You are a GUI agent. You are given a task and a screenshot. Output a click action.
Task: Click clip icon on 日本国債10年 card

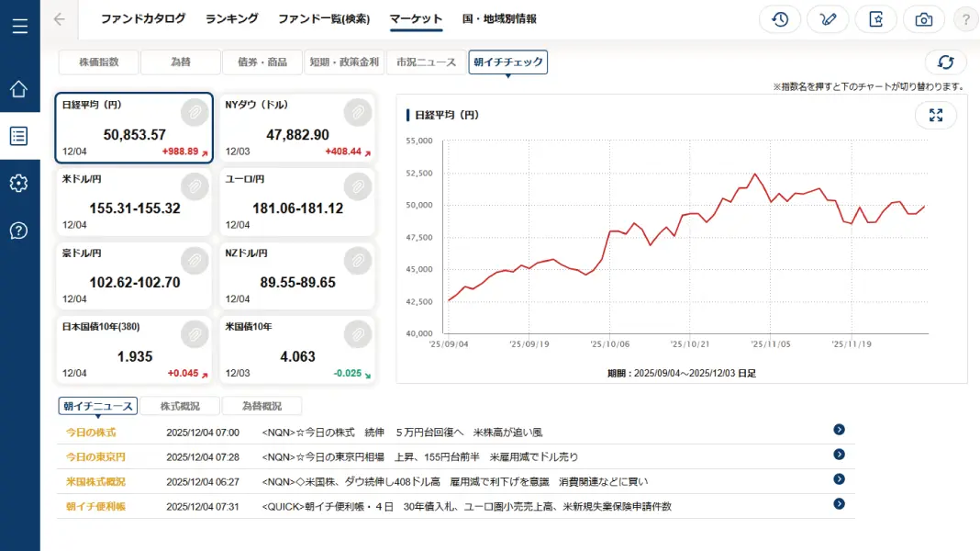[x=195, y=334]
